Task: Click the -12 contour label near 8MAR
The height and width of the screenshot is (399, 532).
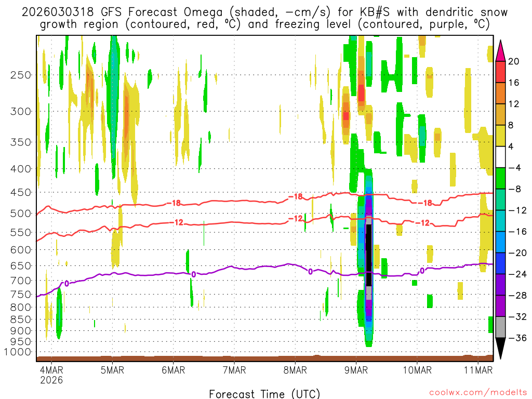Action: [x=295, y=219]
